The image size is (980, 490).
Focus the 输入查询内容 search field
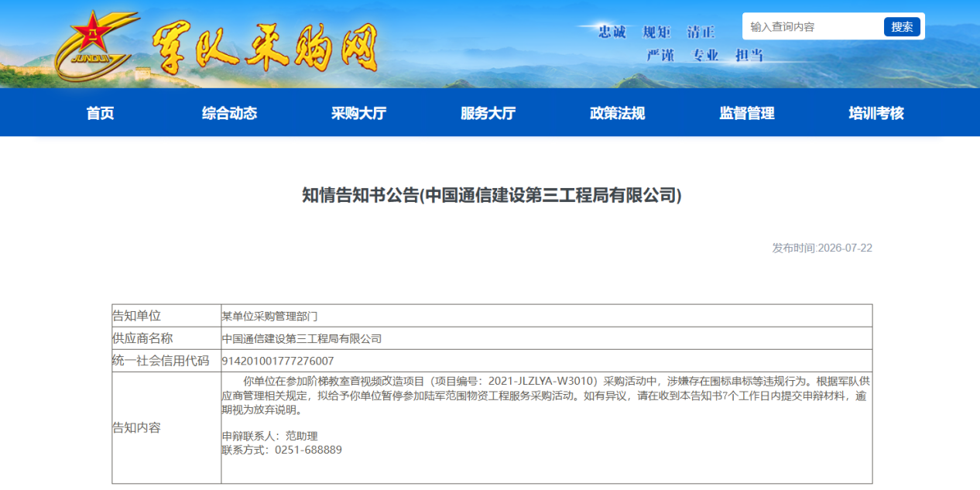click(x=813, y=26)
